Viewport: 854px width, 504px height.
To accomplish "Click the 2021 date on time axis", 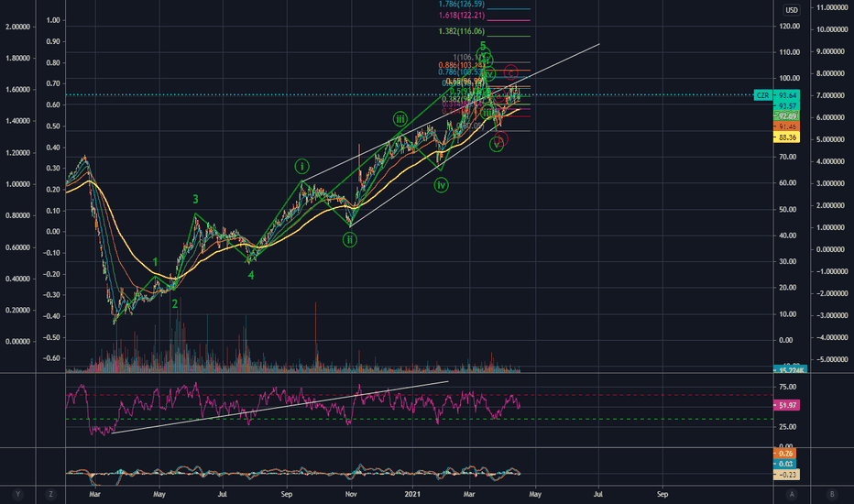I will [412, 495].
